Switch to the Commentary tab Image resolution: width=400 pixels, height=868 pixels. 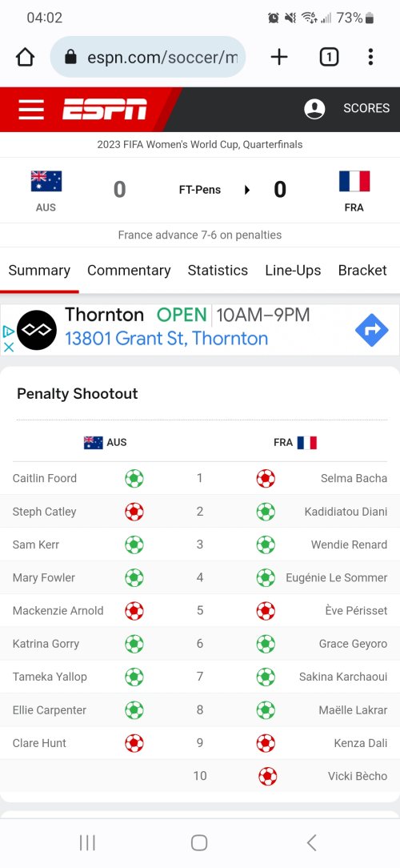129,270
